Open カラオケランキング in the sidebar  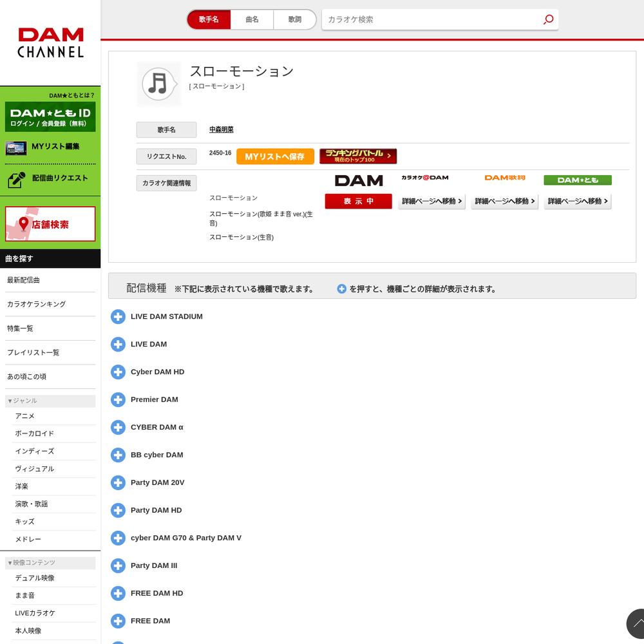pos(50,305)
